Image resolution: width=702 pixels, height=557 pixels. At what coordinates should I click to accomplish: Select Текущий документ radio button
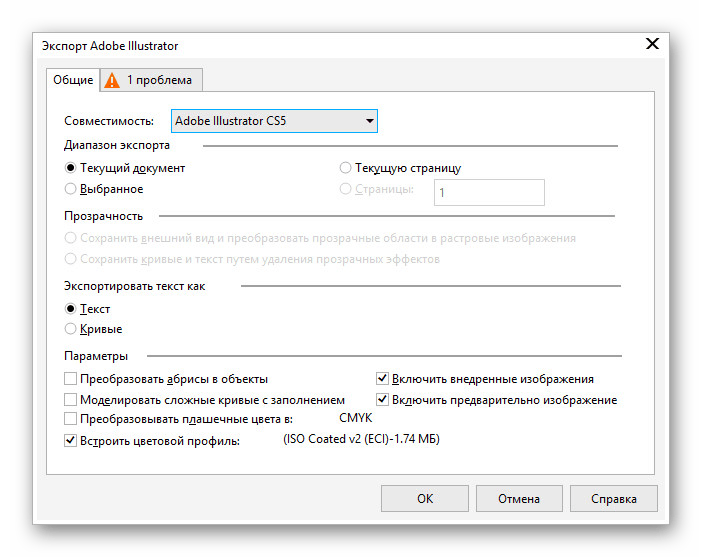click(x=70, y=168)
